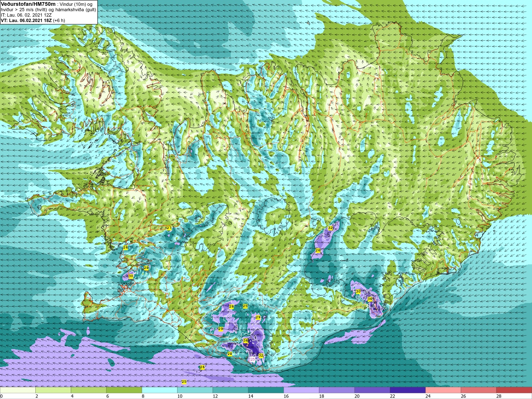Click the yellow gust label 27
The height and width of the screenshot is (399, 532).
169,228
